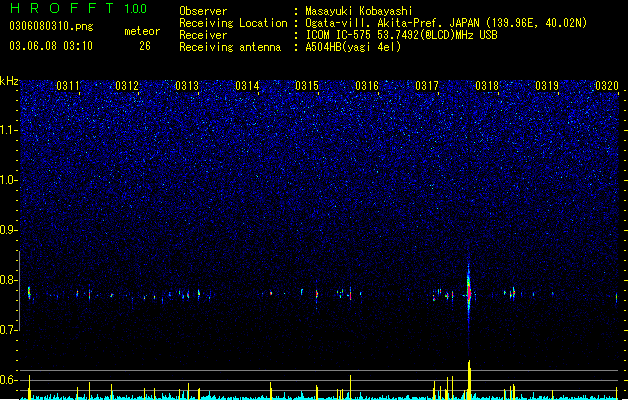The width and height of the screenshot is (629, 400).
Task: Click the 0.7 kHz frequency label
Action: pyautogui.click(x=9, y=330)
